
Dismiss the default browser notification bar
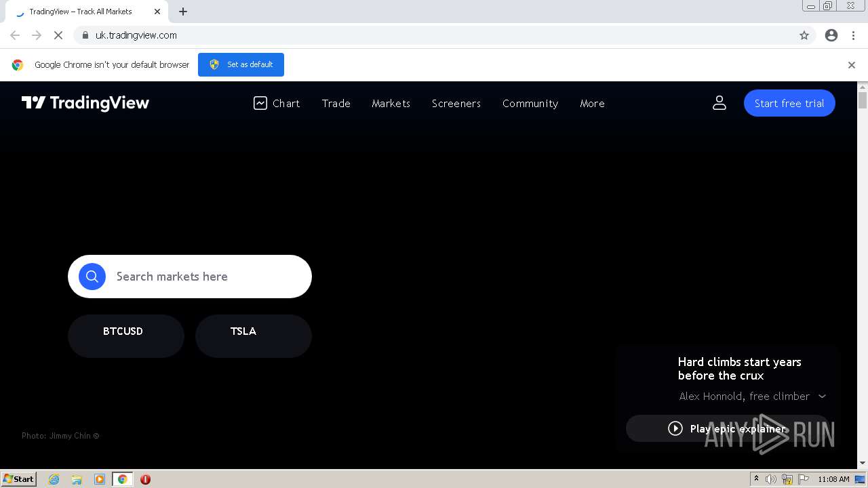852,65
